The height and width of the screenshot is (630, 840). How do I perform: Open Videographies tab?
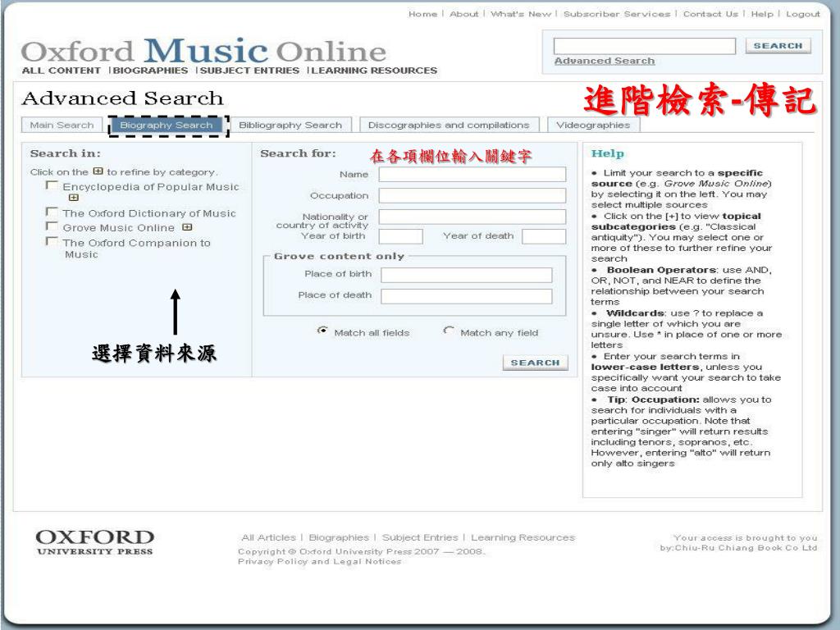pyautogui.click(x=593, y=125)
